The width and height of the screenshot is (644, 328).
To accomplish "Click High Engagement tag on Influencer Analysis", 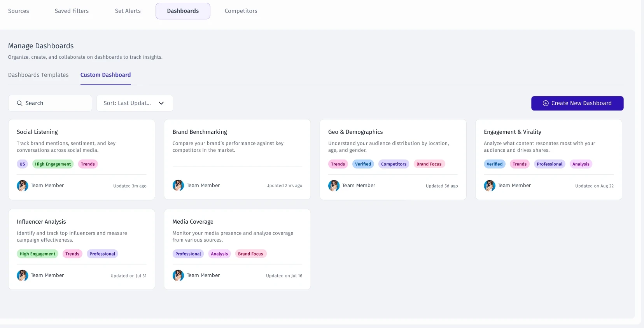I will click(x=37, y=254).
